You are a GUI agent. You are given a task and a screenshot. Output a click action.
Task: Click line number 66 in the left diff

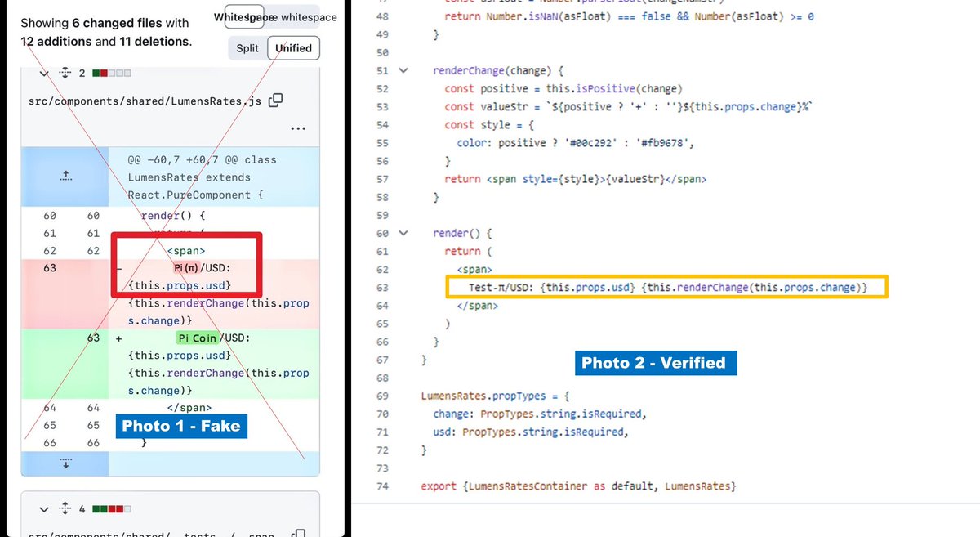click(50, 442)
